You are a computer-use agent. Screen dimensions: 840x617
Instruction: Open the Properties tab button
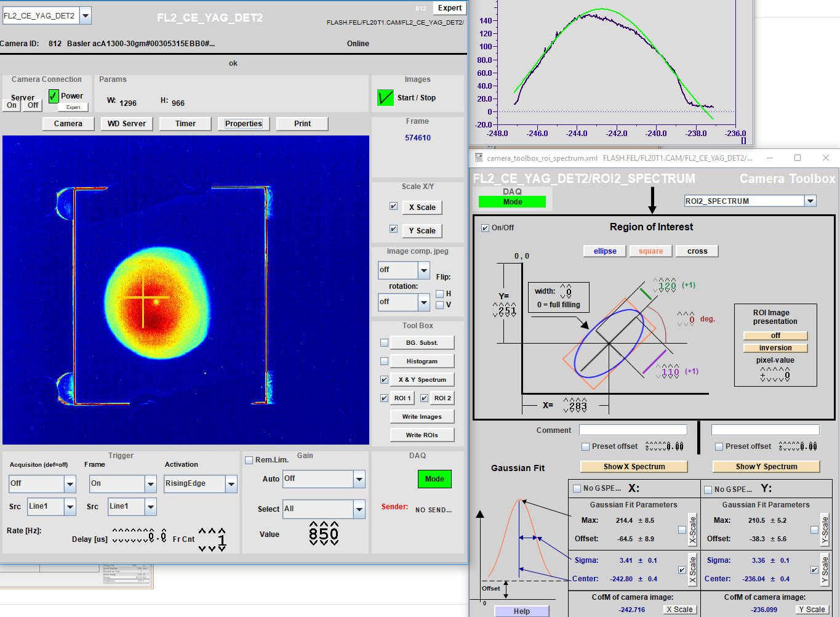[244, 124]
